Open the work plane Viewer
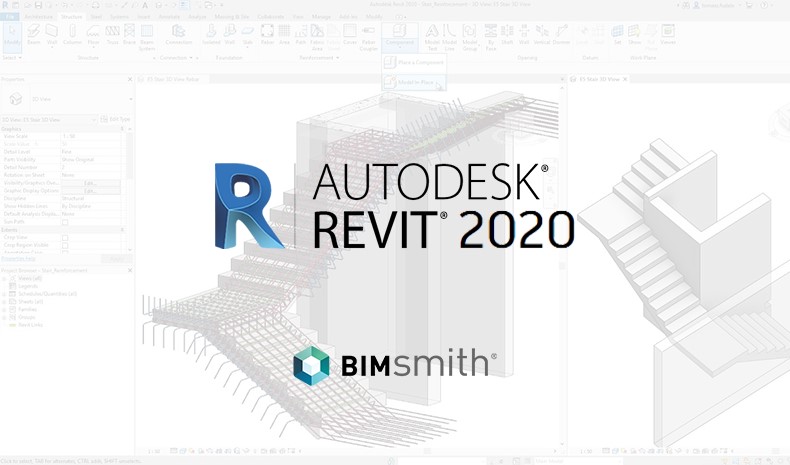 pos(668,35)
